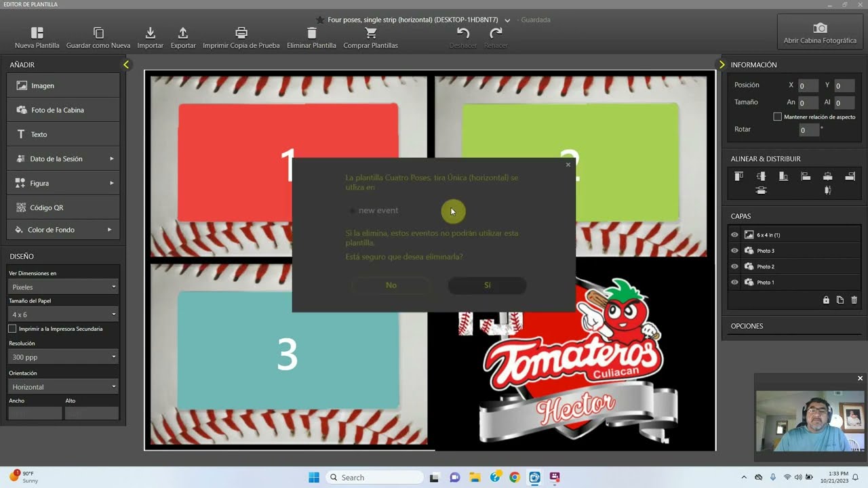The width and height of the screenshot is (868, 488).
Task: Enable Imprimir a la Impresora Secundaria checkbox
Action: tap(12, 329)
